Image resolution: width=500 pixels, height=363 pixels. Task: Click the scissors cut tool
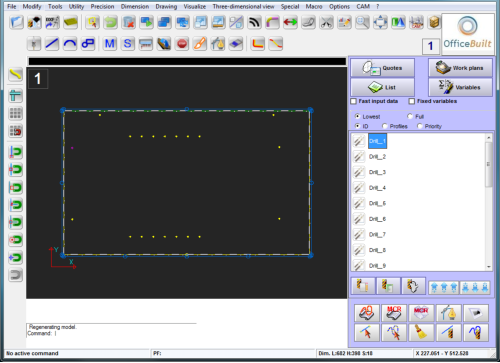(326, 23)
